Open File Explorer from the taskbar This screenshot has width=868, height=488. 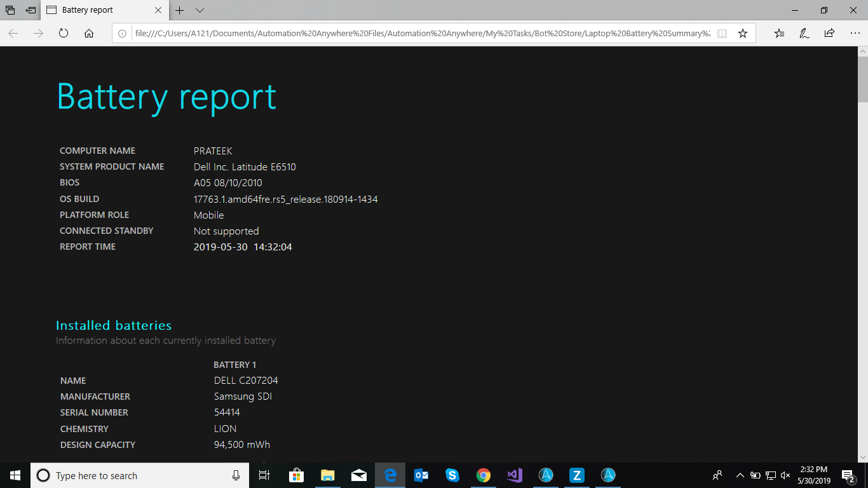(327, 475)
